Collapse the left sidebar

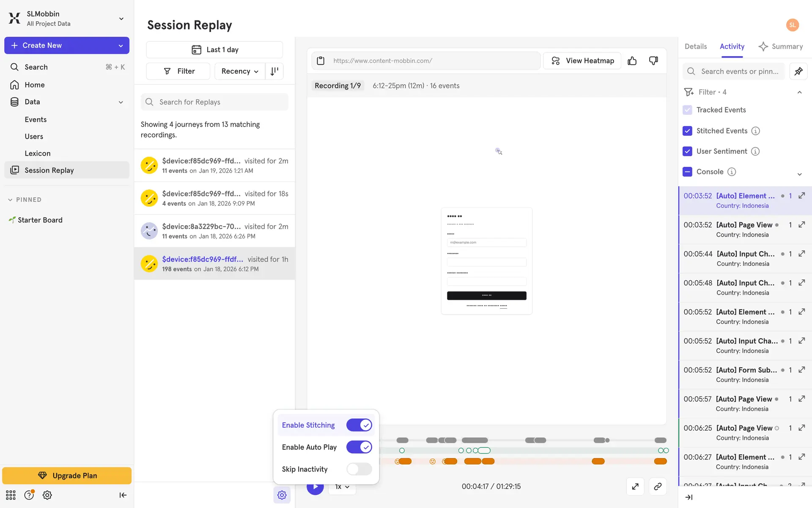123,495
